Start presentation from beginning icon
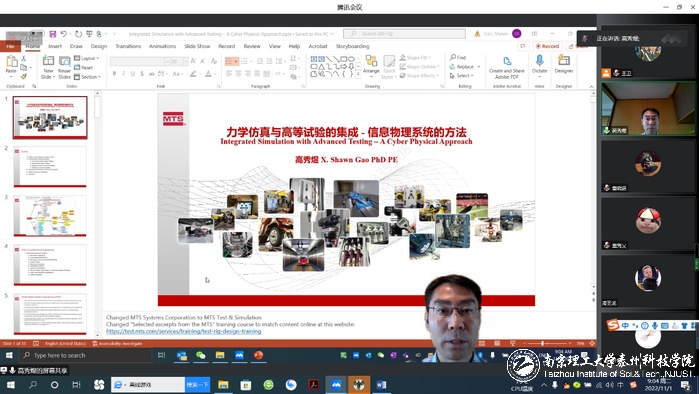This screenshot has width=699, height=394. click(89, 34)
